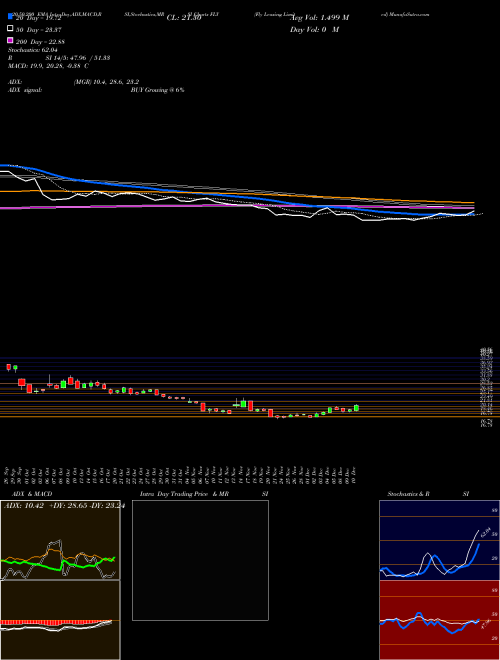
Task: Click the MACD values line
Action: coord(48,66)
